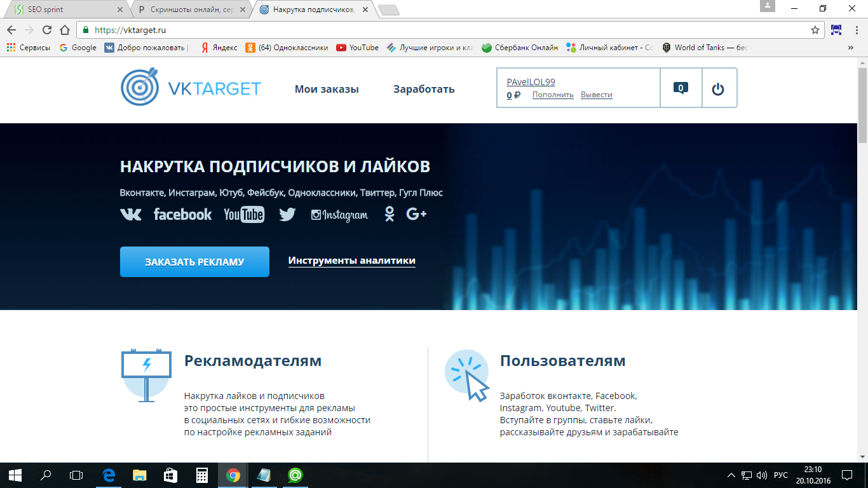Click the billboard advertisers icon
The height and width of the screenshot is (488, 868).
pos(146,376)
